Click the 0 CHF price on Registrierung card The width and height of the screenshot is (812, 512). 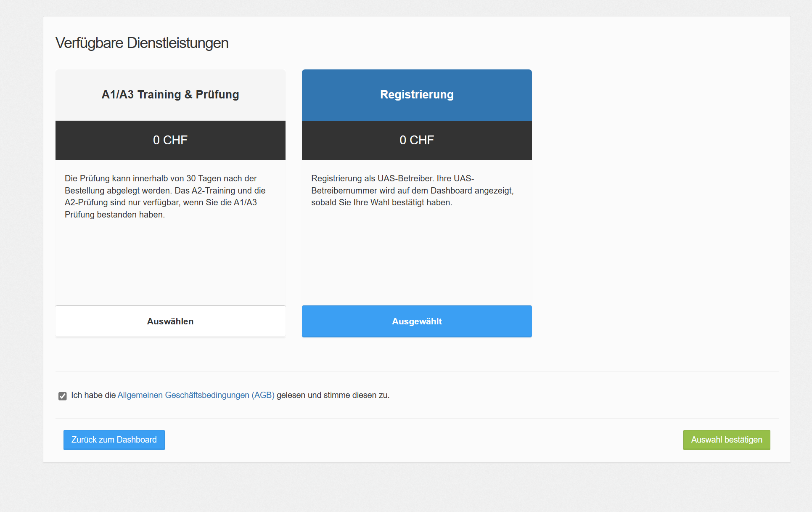click(x=417, y=140)
